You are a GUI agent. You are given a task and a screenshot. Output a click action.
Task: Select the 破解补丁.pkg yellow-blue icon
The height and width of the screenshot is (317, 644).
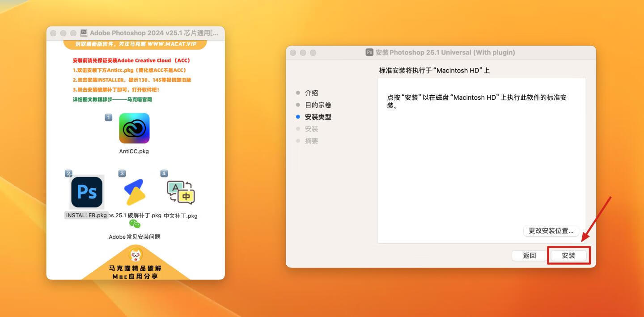click(x=134, y=192)
